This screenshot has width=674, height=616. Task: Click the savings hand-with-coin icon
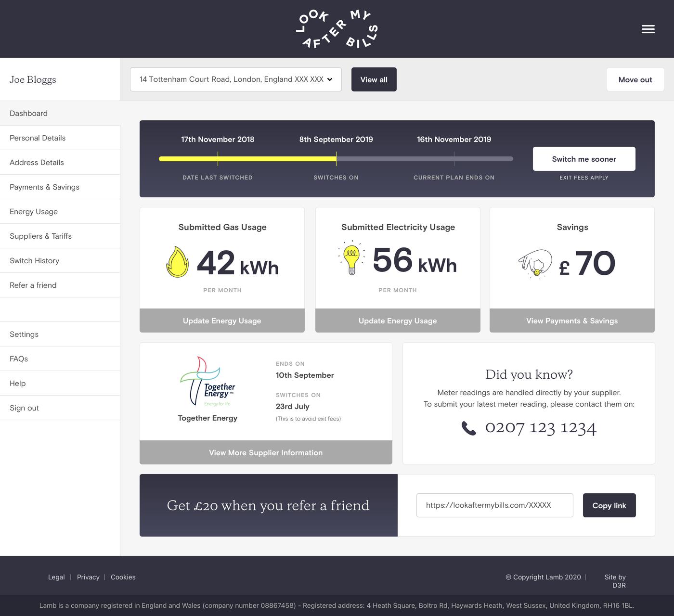536,262
